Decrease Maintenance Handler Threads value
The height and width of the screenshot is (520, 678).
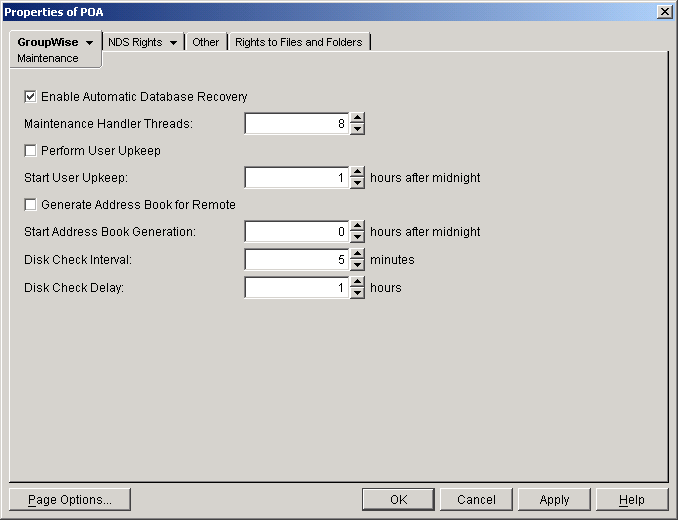click(357, 129)
